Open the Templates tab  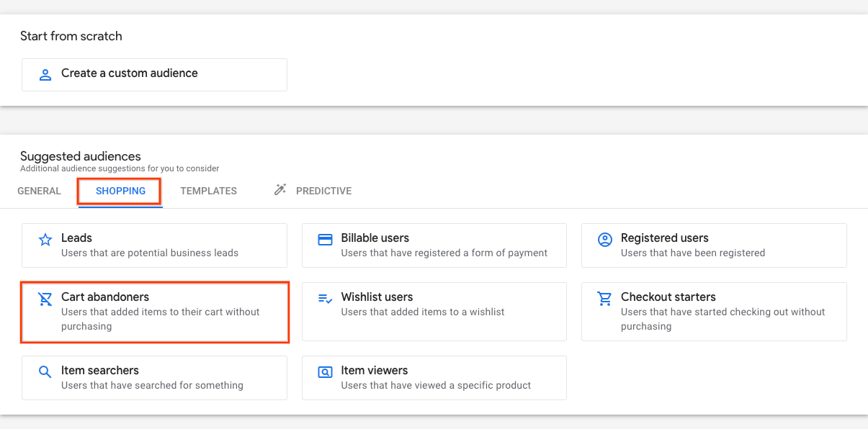click(209, 191)
